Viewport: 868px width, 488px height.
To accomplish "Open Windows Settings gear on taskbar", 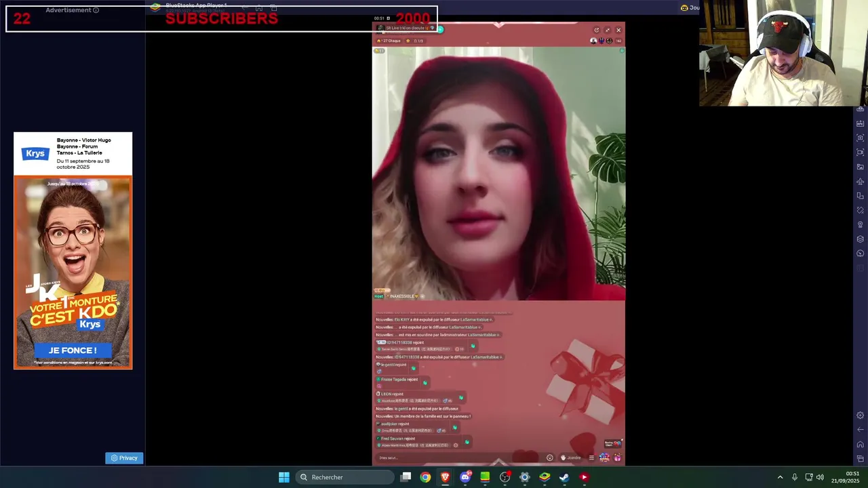I will (524, 477).
